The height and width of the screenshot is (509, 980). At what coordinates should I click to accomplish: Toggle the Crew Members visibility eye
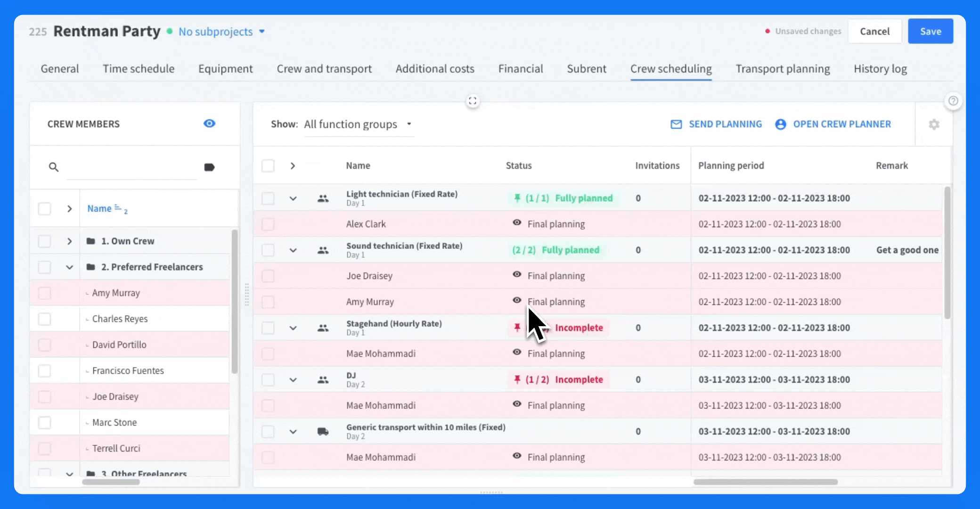click(x=209, y=123)
